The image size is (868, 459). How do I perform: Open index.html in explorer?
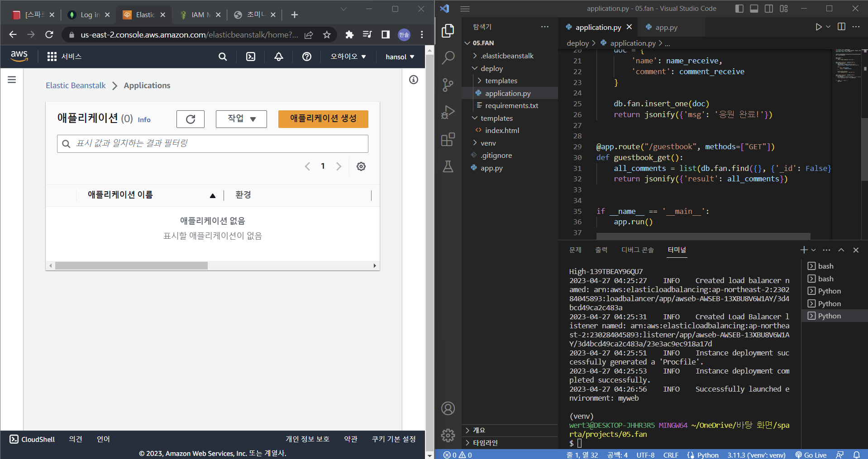[502, 130]
